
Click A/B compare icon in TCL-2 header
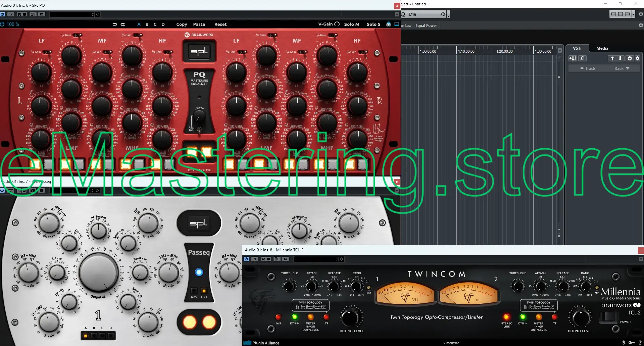pos(277,259)
